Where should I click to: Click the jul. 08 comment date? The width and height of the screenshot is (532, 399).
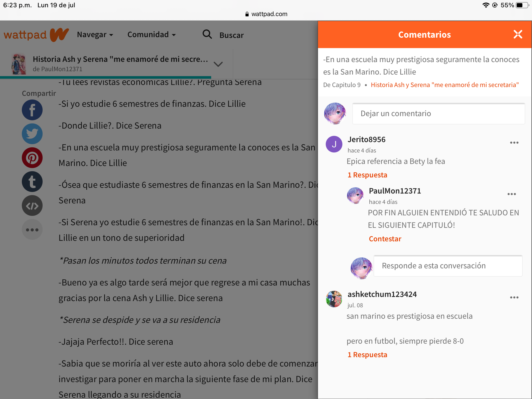point(355,305)
